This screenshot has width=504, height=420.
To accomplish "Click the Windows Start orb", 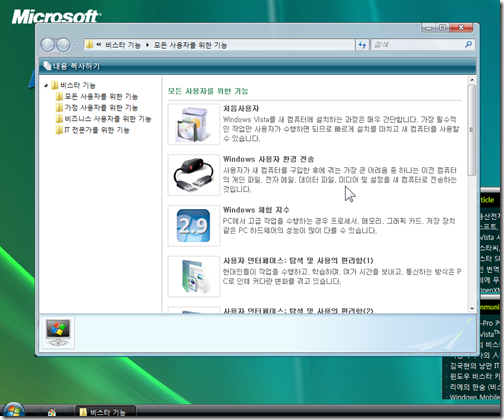I will (x=13, y=411).
